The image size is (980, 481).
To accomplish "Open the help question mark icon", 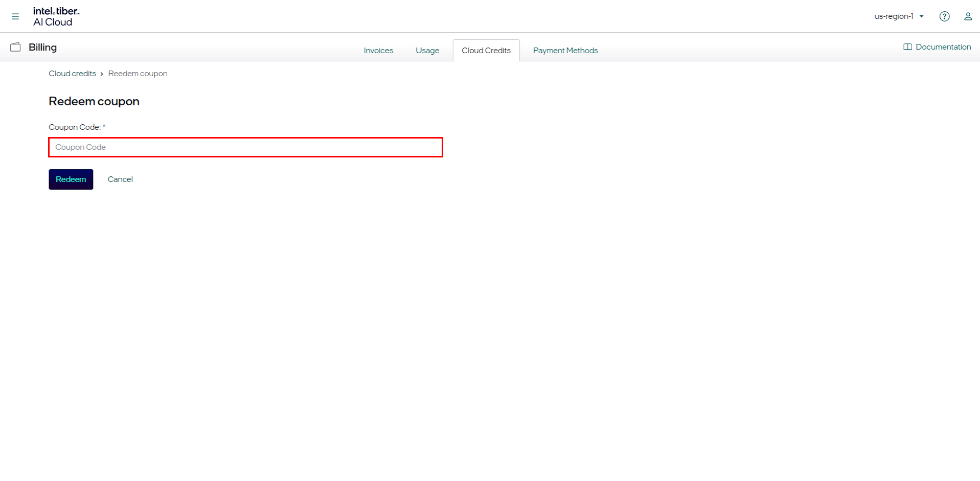I will (944, 16).
